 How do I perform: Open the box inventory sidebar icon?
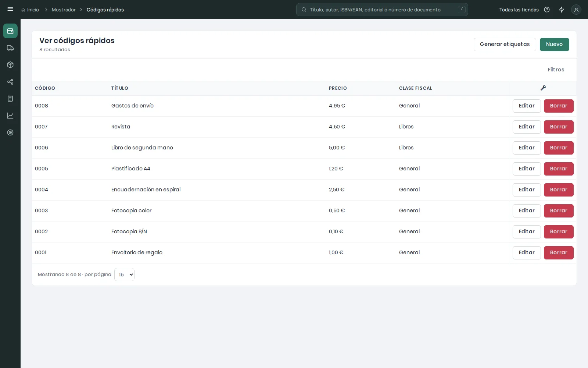pos(10,65)
